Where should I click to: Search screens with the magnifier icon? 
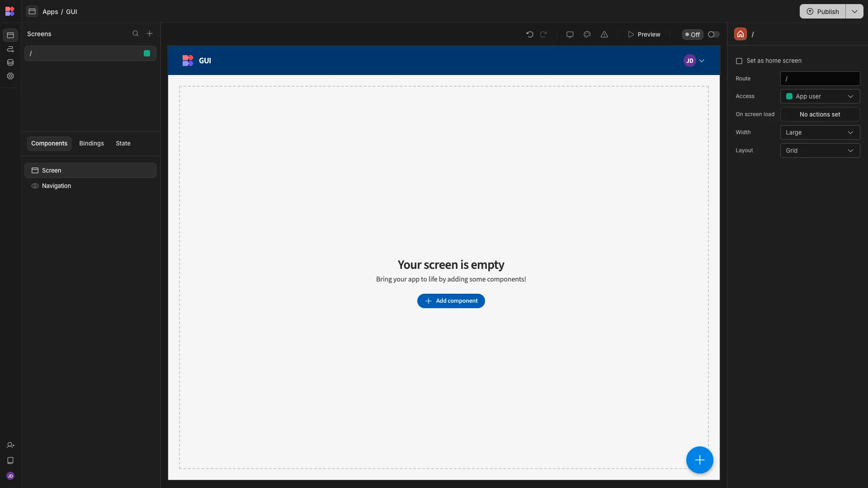coord(135,33)
